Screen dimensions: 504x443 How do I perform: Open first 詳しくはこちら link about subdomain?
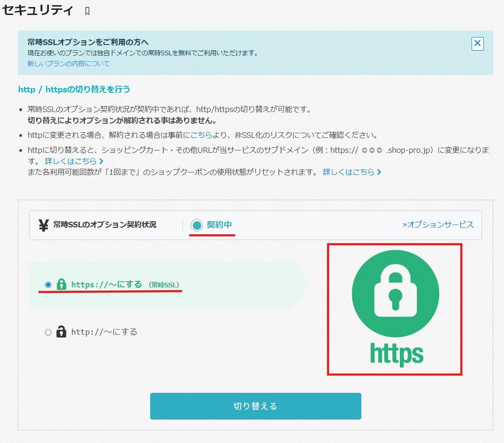point(71,161)
